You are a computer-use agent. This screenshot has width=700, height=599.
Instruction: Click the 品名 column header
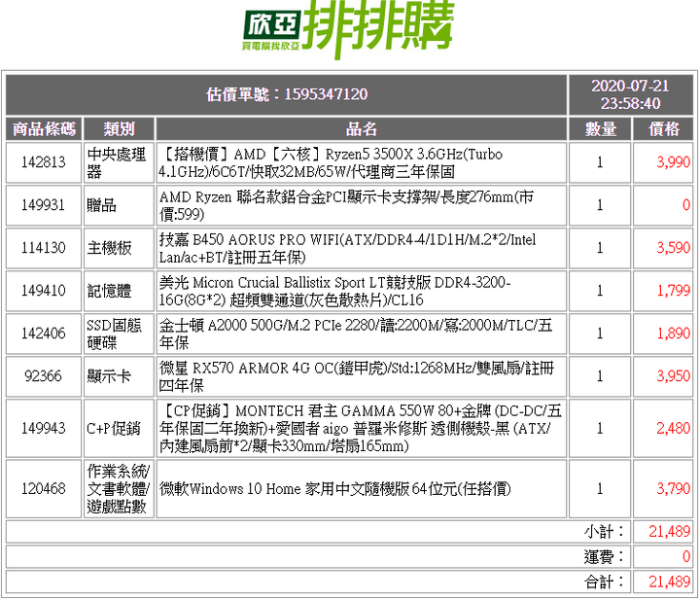click(361, 129)
